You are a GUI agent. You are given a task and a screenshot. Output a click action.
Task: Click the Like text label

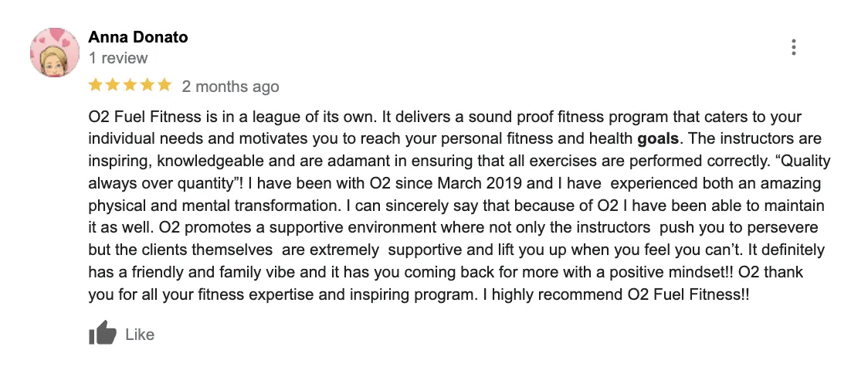point(140,335)
